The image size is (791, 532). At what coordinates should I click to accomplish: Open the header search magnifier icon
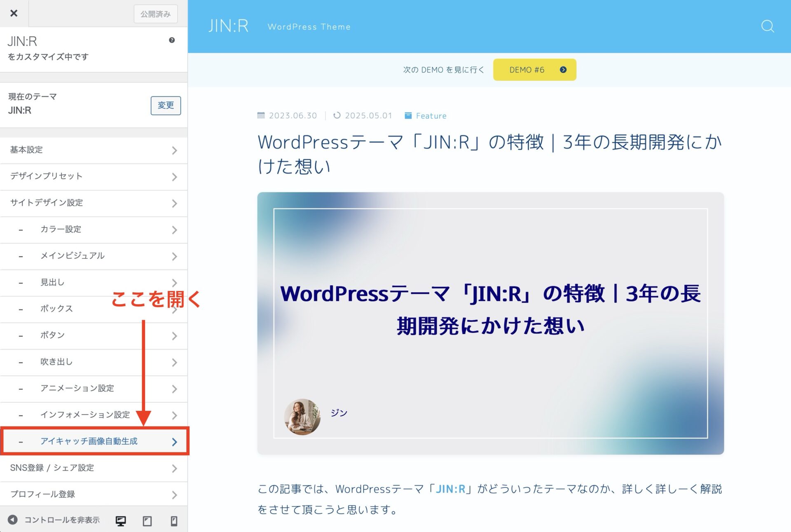tap(767, 26)
